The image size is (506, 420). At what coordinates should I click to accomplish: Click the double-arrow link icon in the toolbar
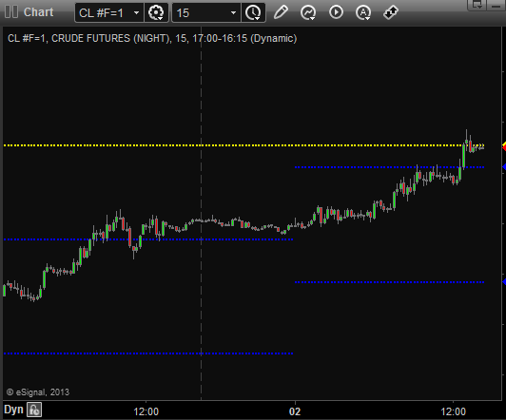point(391,12)
